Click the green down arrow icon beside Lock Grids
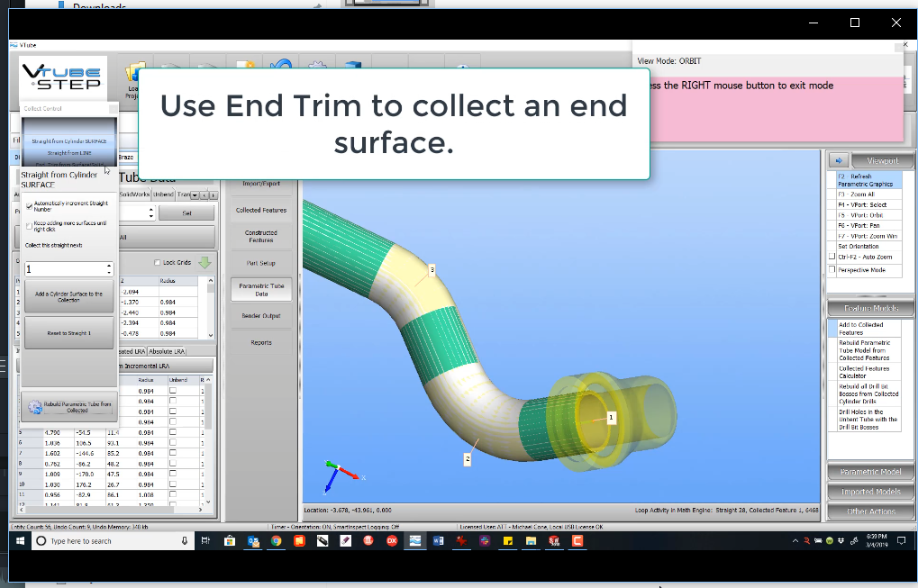The width and height of the screenshot is (918, 588). point(205,263)
